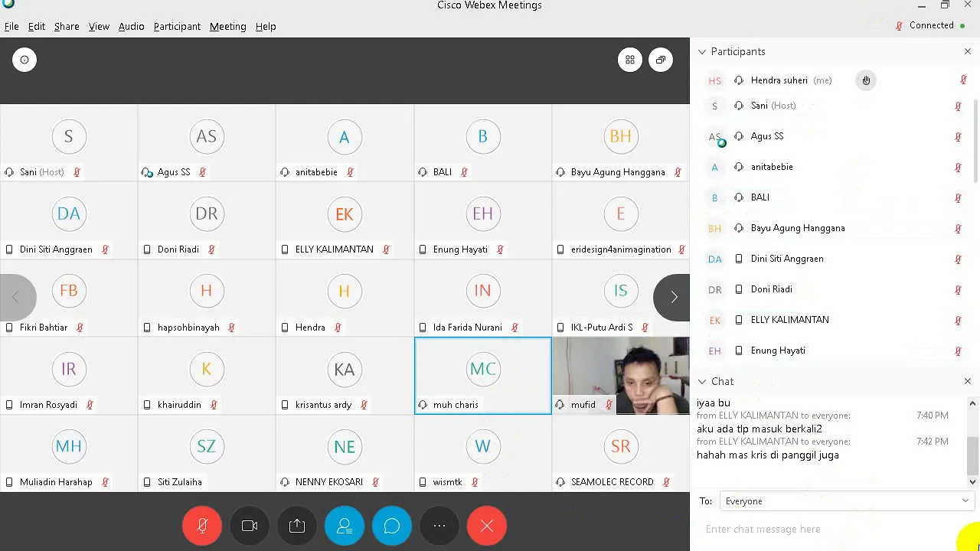Select Bayu Agung Hanggana in Participants list
Screen dimensions: 980x551
(833, 228)
